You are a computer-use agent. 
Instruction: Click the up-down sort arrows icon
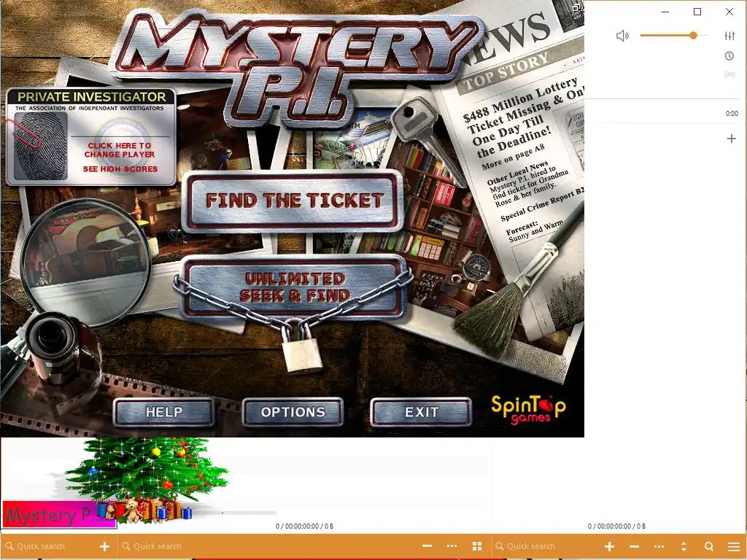pyautogui.click(x=684, y=546)
